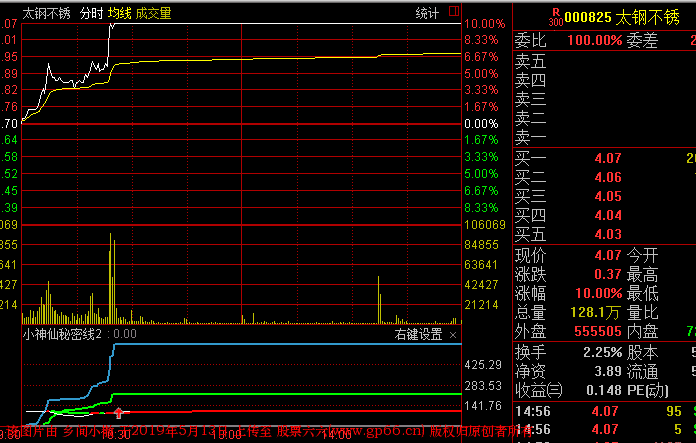Open the 右键设置 settings in the indicator panel
The width and height of the screenshot is (696, 443).
point(418,334)
